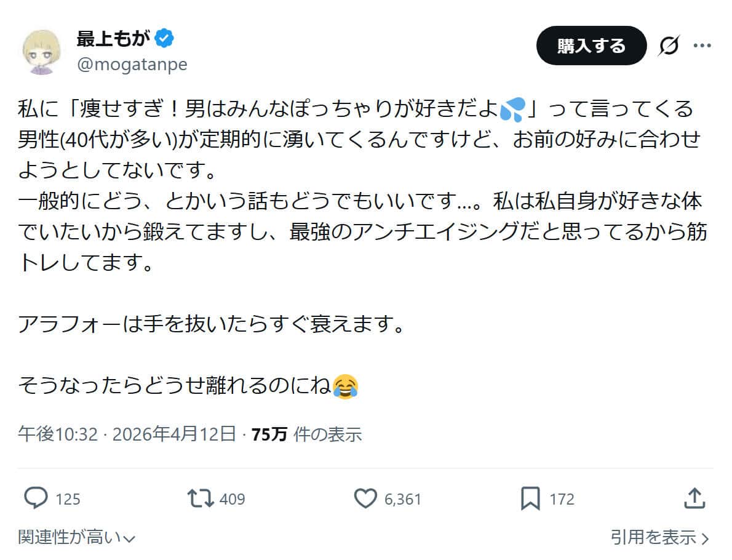This screenshot has width=732, height=560.
Task: Click the reply speech bubble icon
Action: click(x=36, y=498)
